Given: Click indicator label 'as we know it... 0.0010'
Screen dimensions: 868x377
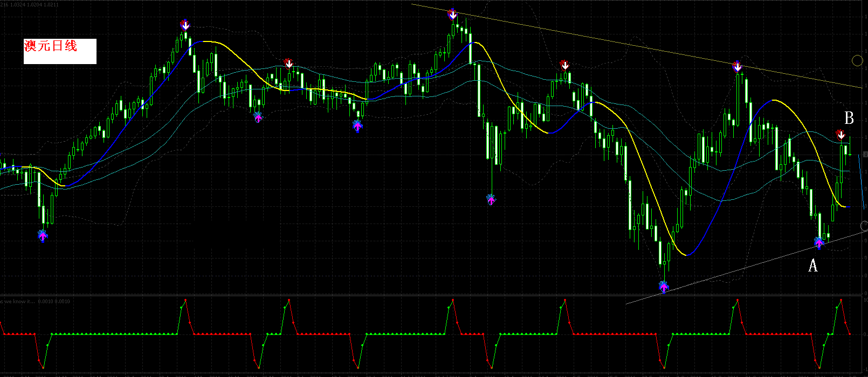Looking at the screenshot, I should [x=35, y=301].
